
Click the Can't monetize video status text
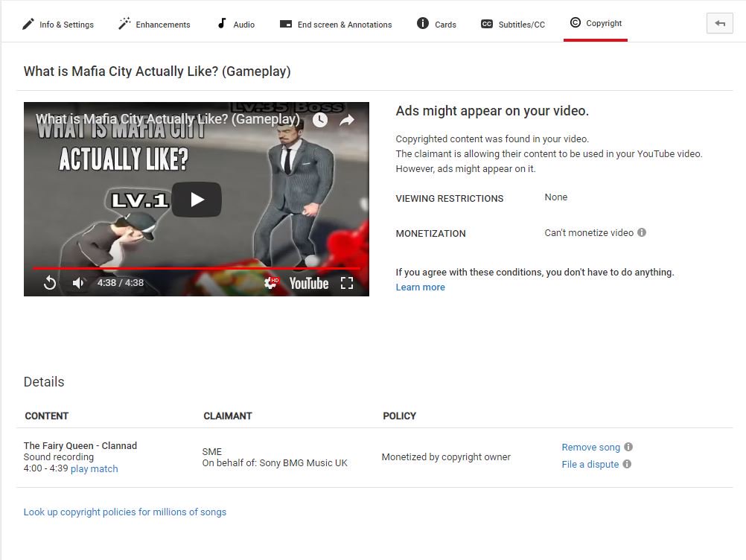(x=589, y=232)
